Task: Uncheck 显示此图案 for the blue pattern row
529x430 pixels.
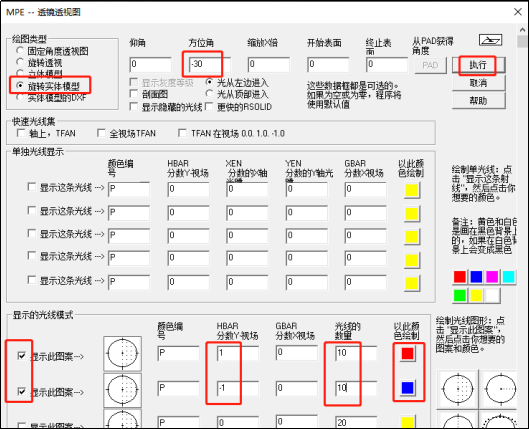Action: (x=22, y=392)
